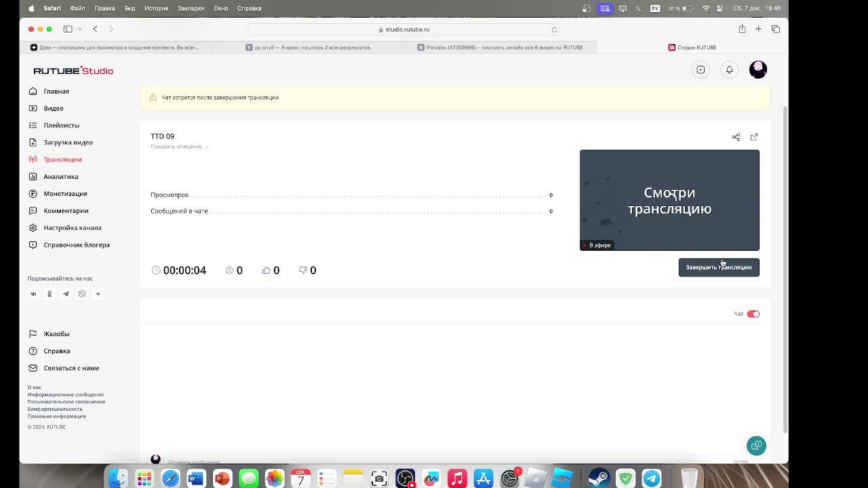
Task: Click the add content icon in the header
Action: point(701,69)
